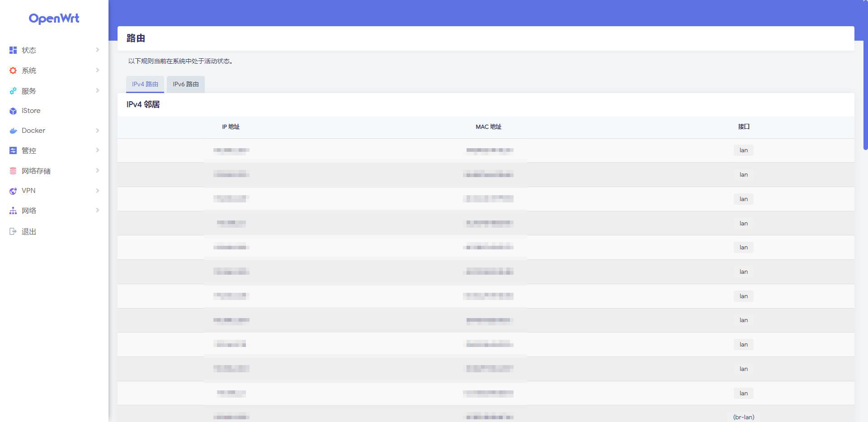Switch to the IPv6 路由 tab
This screenshot has width=868, height=422.
point(185,84)
